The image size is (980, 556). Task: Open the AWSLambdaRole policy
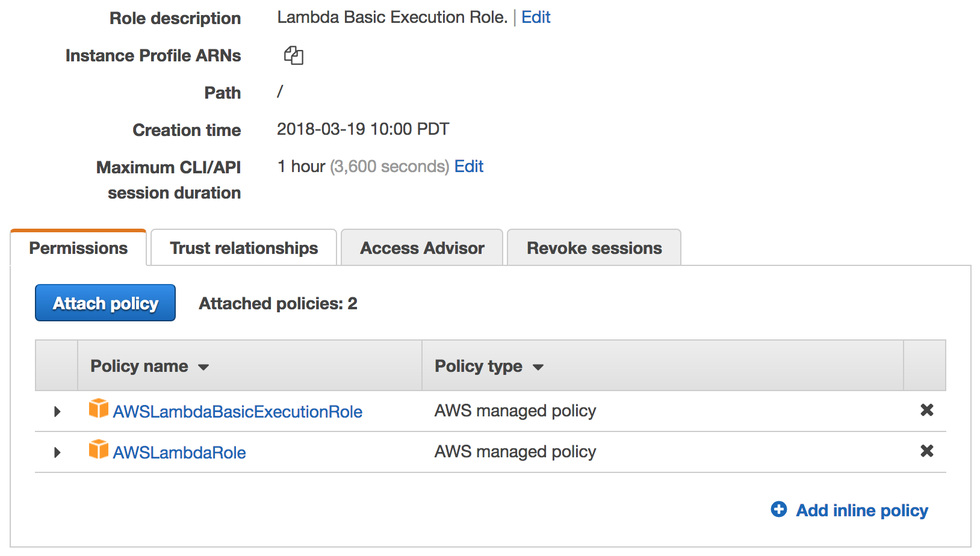pos(179,452)
